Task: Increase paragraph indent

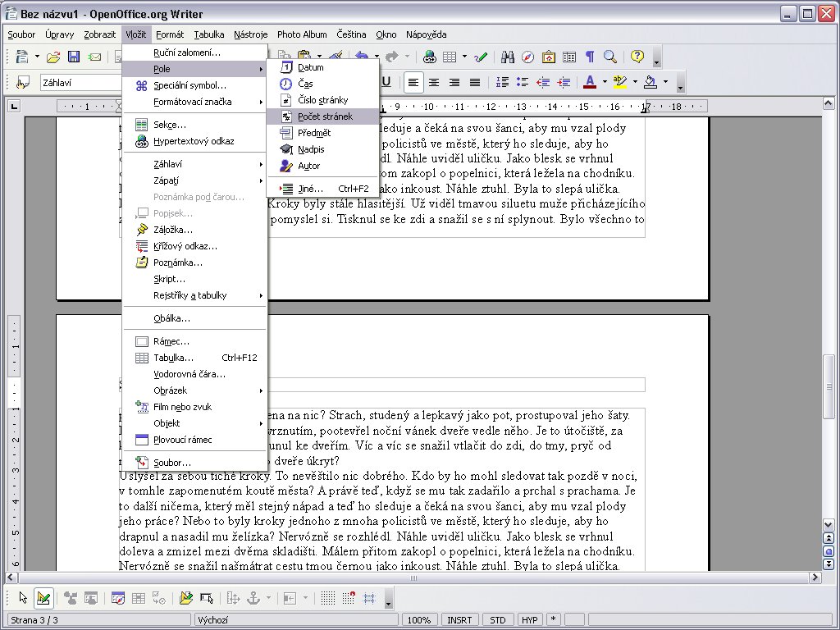Action: click(564, 82)
